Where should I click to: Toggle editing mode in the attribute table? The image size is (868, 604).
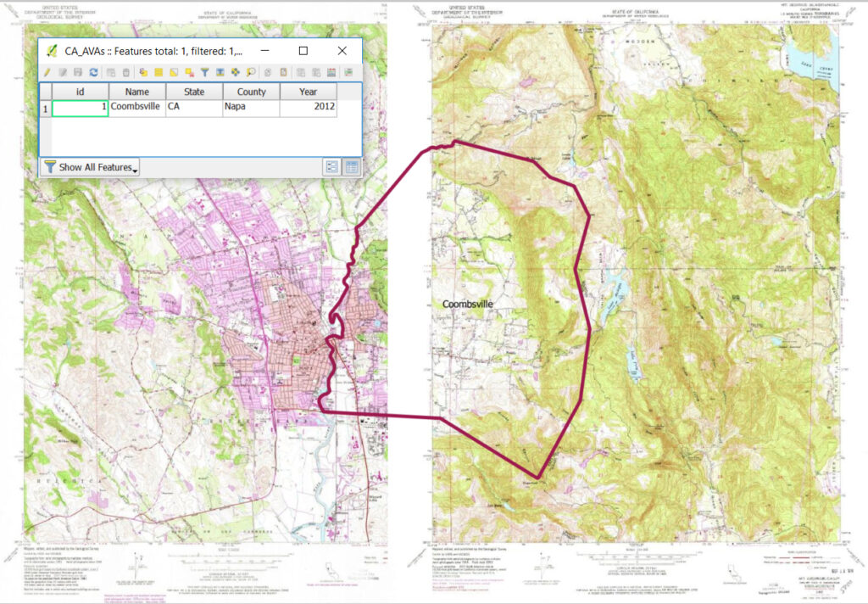pos(47,72)
